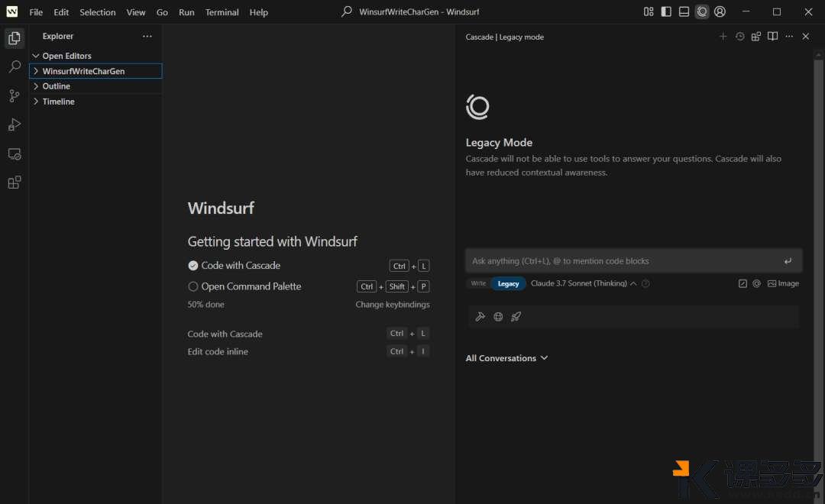Open Explorer's more actions ellipsis

(147, 37)
